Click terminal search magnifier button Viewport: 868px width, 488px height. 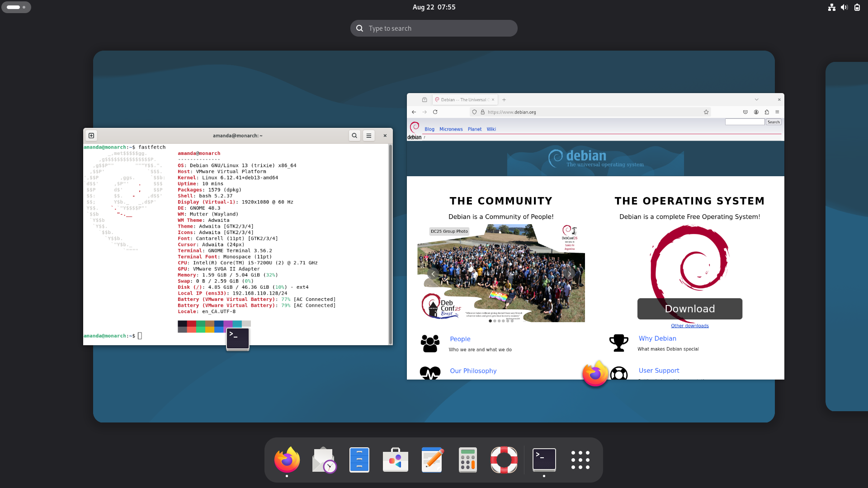pos(354,136)
